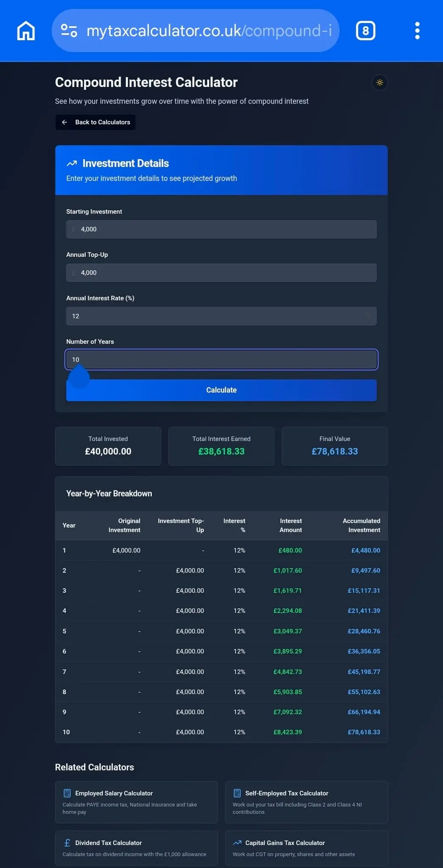Tap the browser home icon

tap(26, 31)
